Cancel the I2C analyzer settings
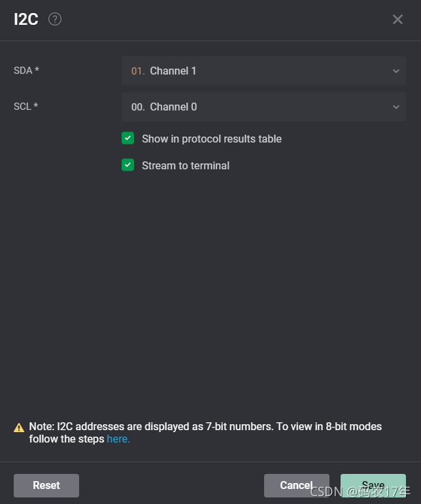The image size is (421, 504). (x=296, y=485)
